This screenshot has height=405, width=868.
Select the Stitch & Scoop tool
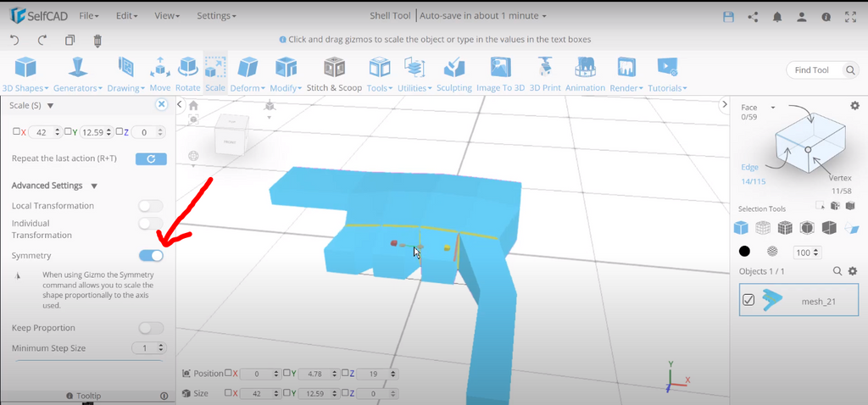click(x=334, y=75)
